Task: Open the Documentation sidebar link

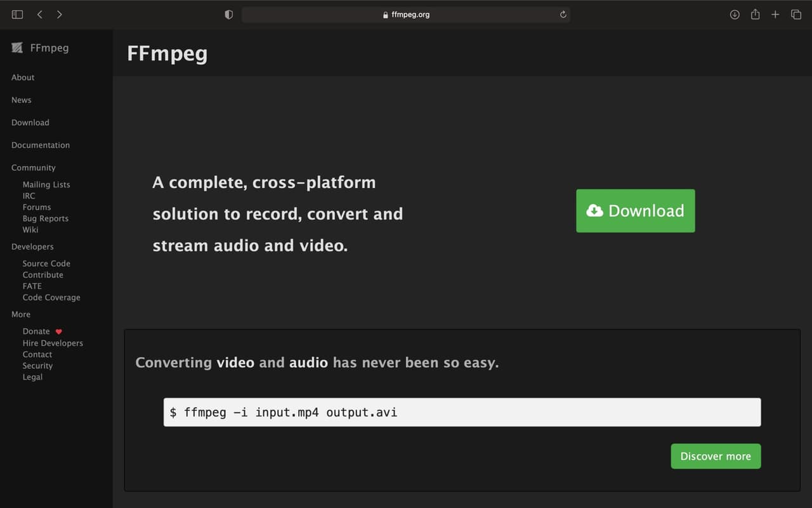Action: click(x=41, y=145)
